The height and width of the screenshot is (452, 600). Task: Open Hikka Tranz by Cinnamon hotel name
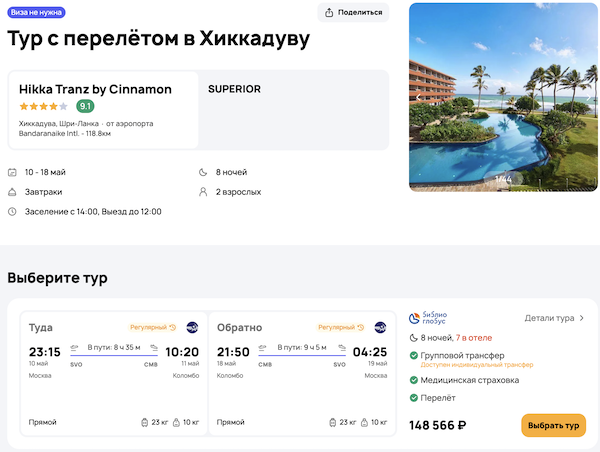(x=95, y=89)
